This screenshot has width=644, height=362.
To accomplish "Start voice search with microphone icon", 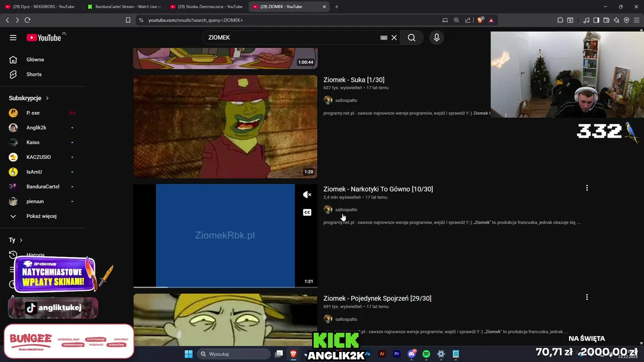I will pyautogui.click(x=437, y=38).
